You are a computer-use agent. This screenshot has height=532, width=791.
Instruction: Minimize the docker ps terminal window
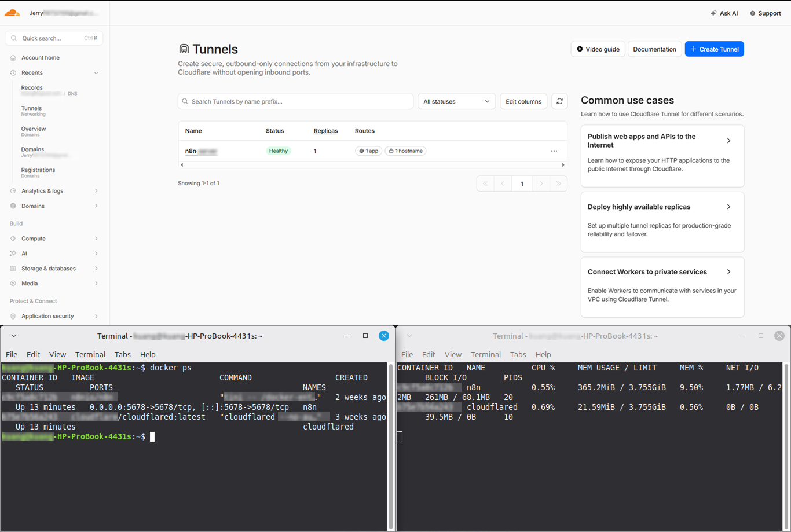347,336
